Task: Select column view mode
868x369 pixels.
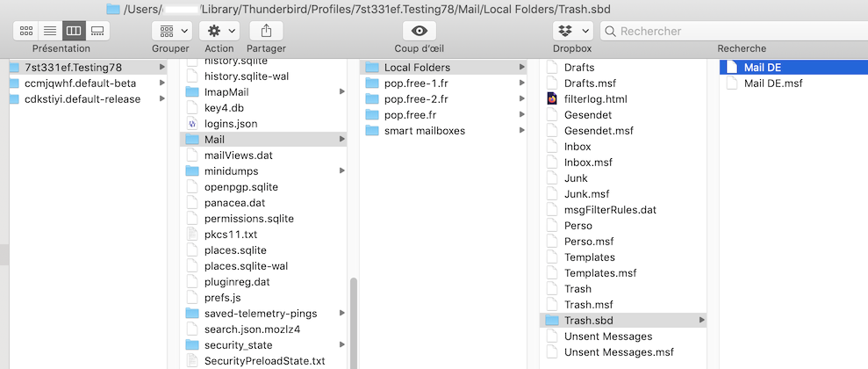Action: [74, 31]
